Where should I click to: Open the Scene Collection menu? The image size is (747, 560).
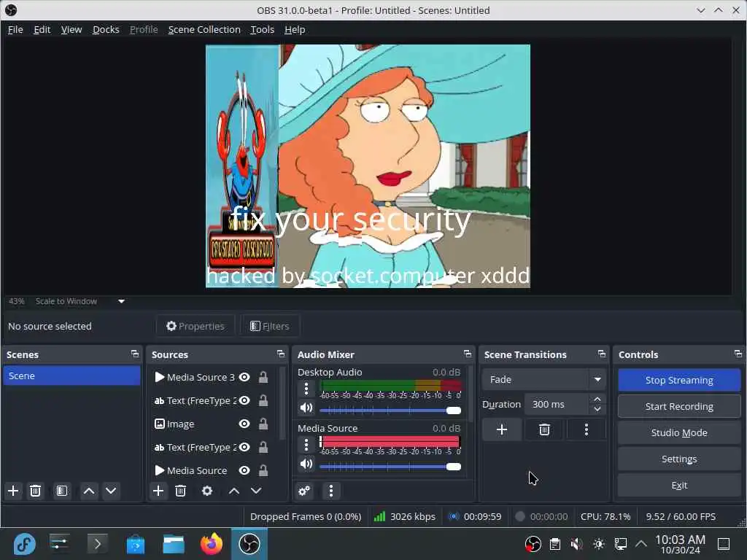[x=204, y=29]
